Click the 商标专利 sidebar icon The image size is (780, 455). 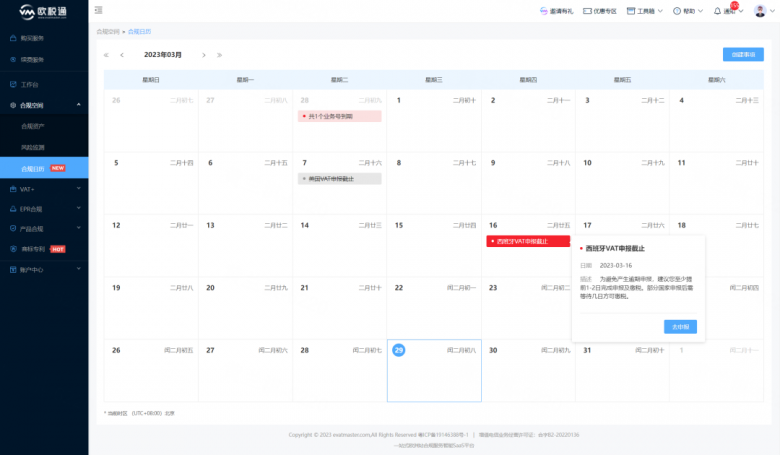(x=13, y=249)
